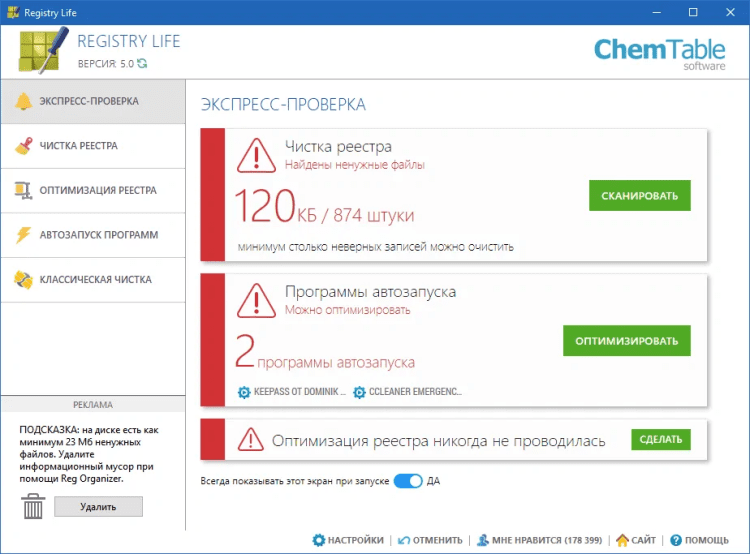This screenshot has width=750, height=554.
Task: Click the lightning icon for Автозапуск программ
Action: (23, 235)
